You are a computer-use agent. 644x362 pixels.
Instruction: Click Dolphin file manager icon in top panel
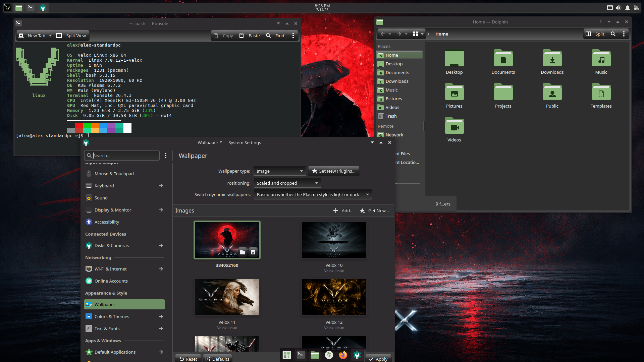point(19,7)
